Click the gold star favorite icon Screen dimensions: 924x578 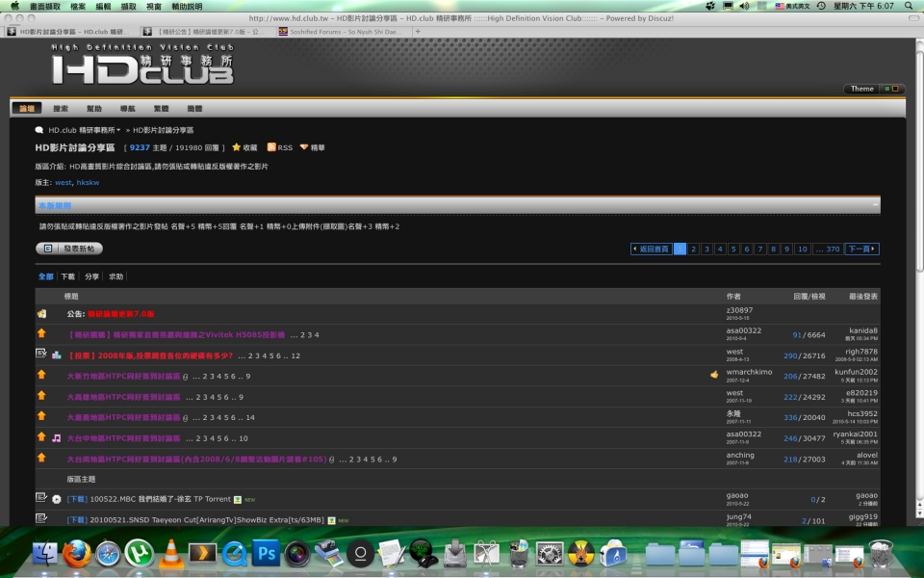pyautogui.click(x=236, y=147)
